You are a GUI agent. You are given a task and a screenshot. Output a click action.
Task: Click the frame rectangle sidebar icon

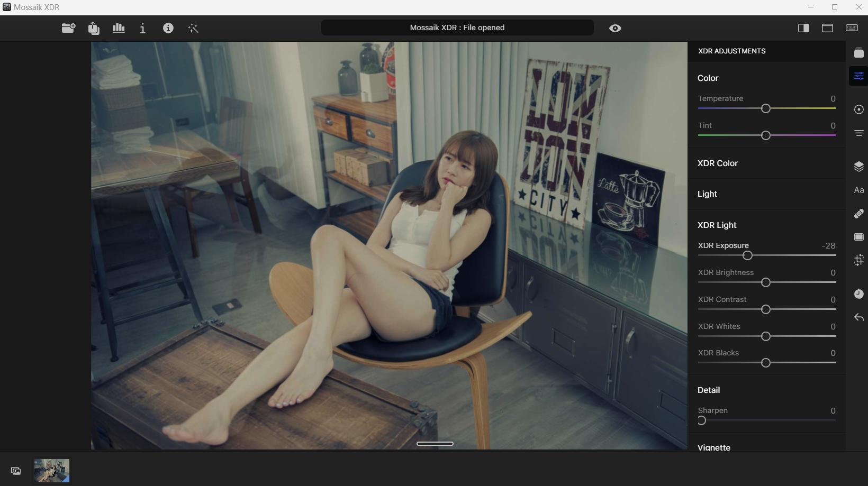point(859,237)
